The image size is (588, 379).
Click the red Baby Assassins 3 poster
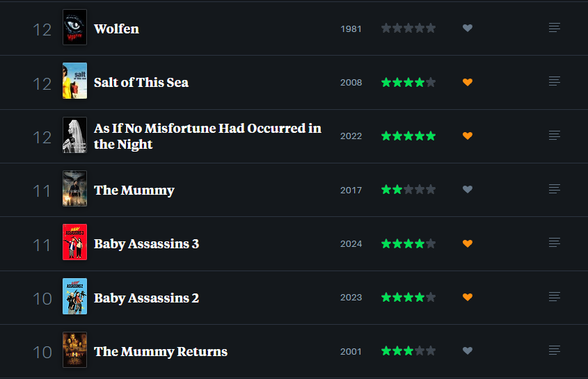(74, 242)
